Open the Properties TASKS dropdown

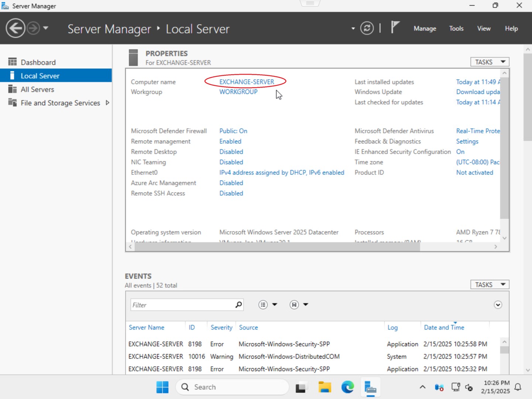tap(490, 62)
